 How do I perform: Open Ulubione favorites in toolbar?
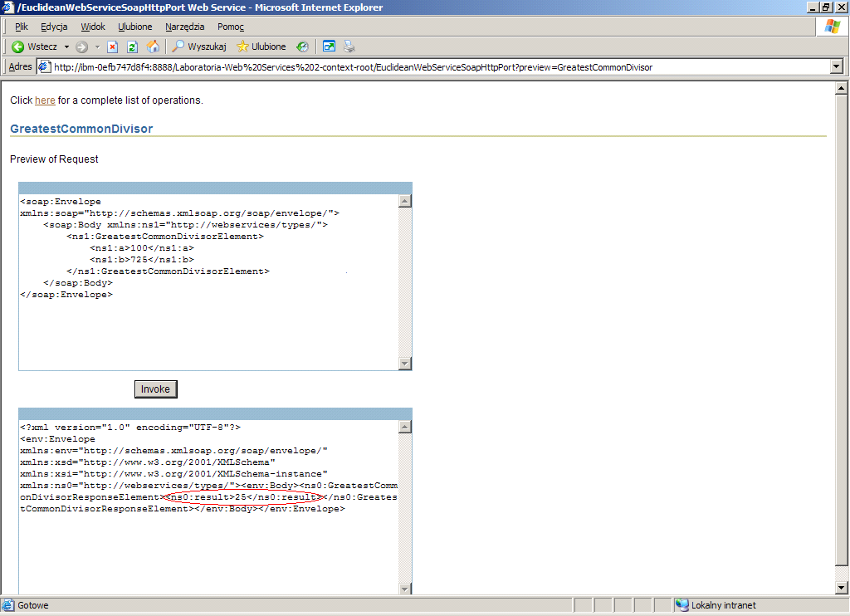261,47
